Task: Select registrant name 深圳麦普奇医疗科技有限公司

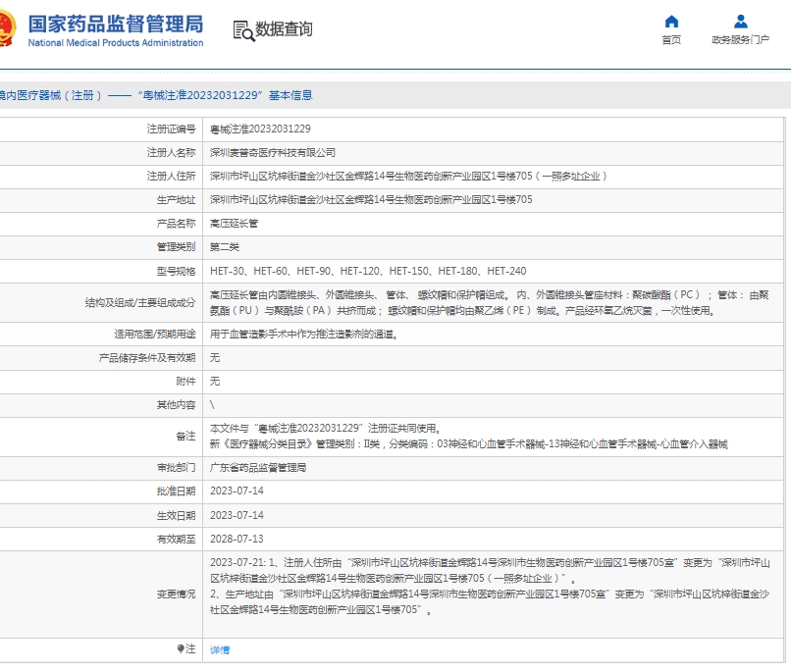Action: (273, 153)
